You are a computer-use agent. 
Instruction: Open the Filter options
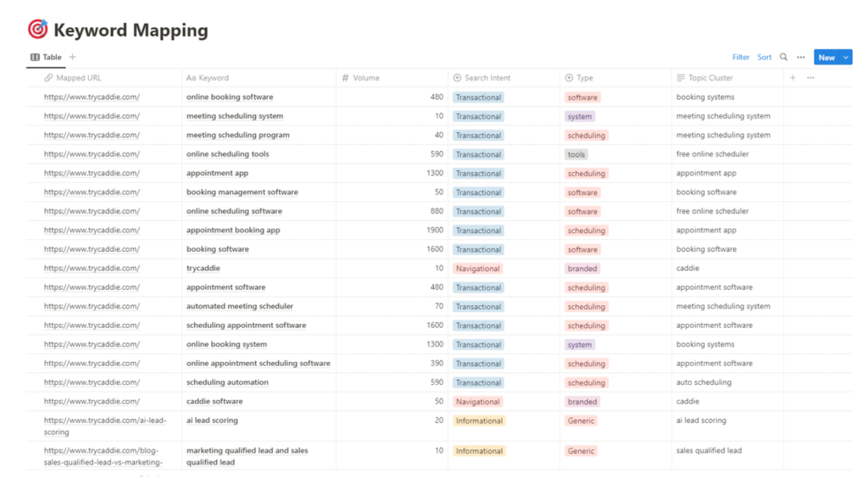[x=740, y=57]
